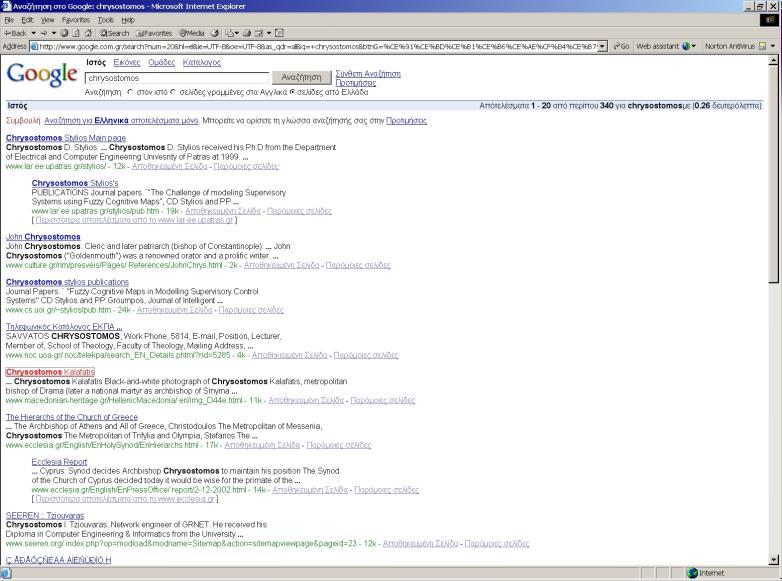Show browsing History via toolbar icon
Viewport: 782px width, 581px height.
tap(214, 33)
